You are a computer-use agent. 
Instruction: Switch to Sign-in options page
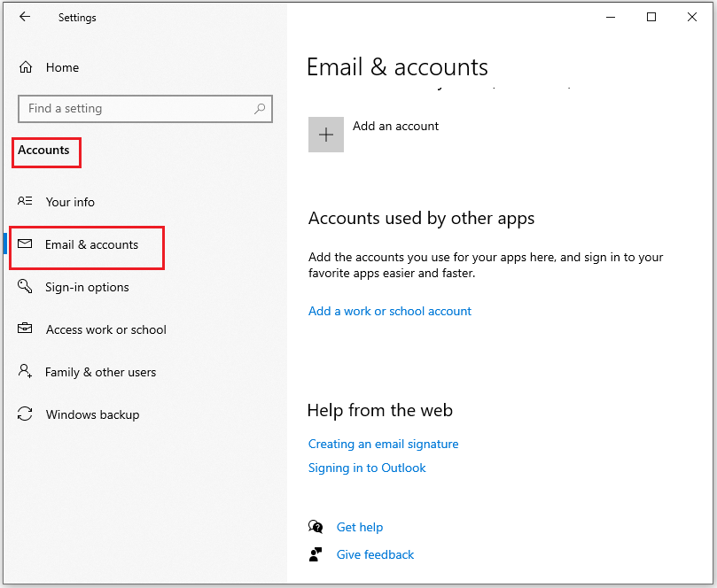tap(86, 287)
